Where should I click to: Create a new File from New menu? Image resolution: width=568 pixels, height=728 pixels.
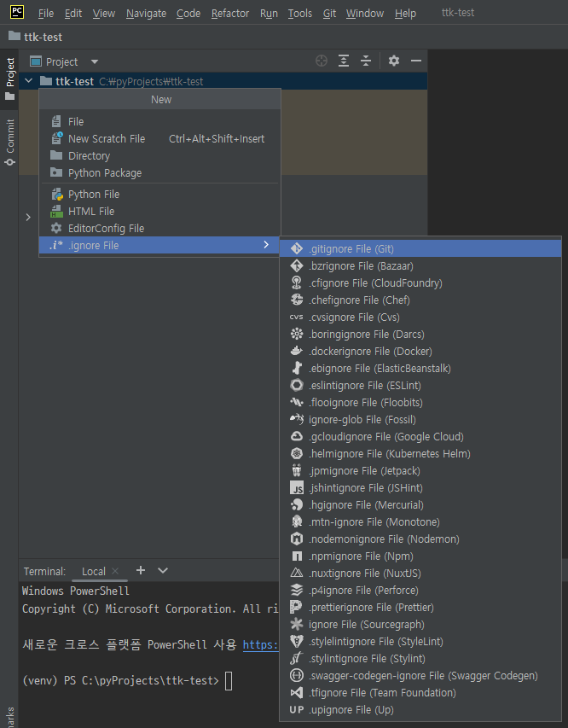[x=160, y=122]
